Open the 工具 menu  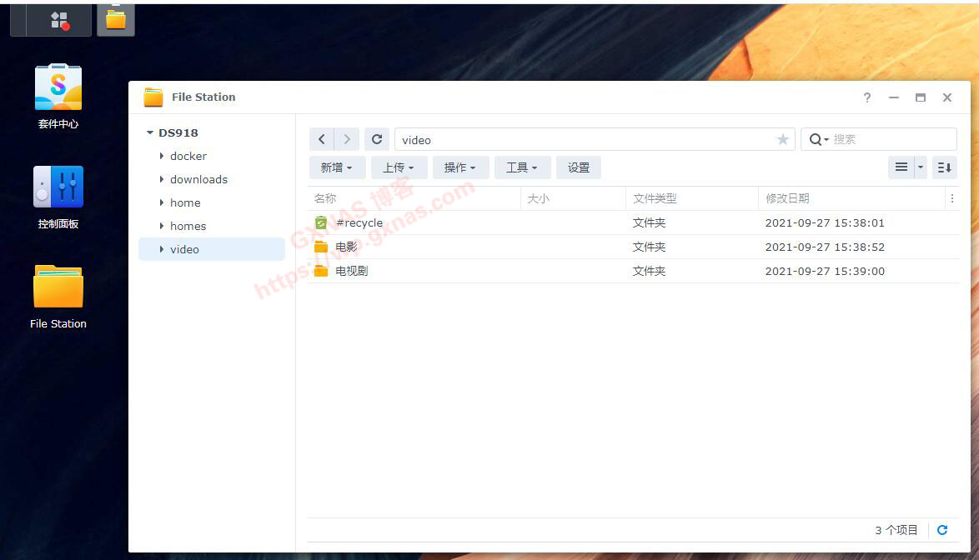point(522,167)
